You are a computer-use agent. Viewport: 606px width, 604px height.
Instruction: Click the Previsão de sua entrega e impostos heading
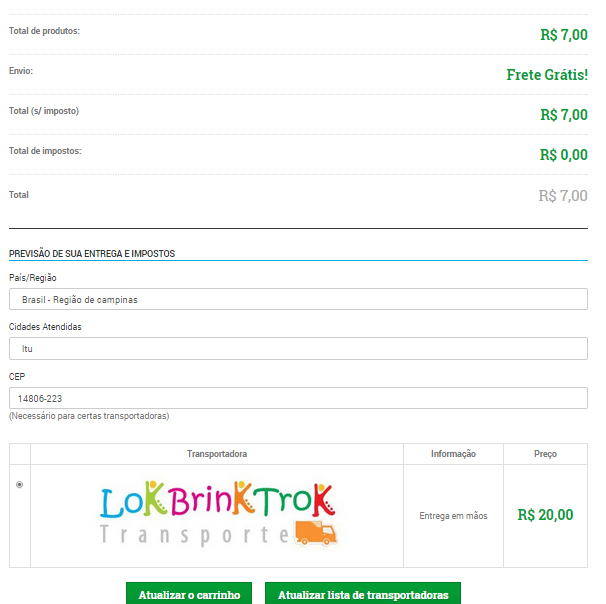(x=92, y=254)
